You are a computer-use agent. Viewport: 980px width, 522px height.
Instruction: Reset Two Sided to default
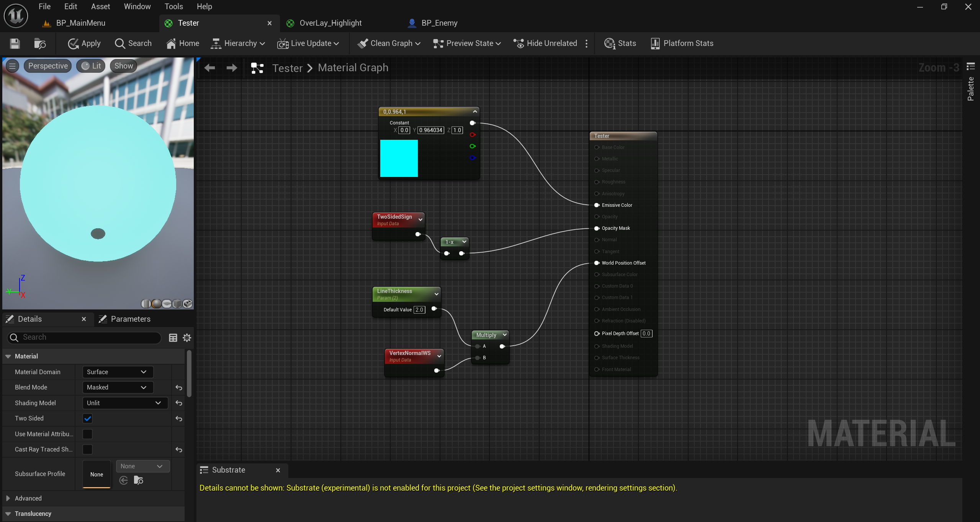179,419
